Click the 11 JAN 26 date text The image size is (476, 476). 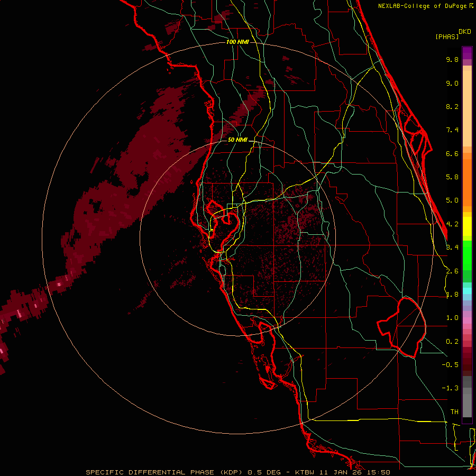click(x=341, y=472)
